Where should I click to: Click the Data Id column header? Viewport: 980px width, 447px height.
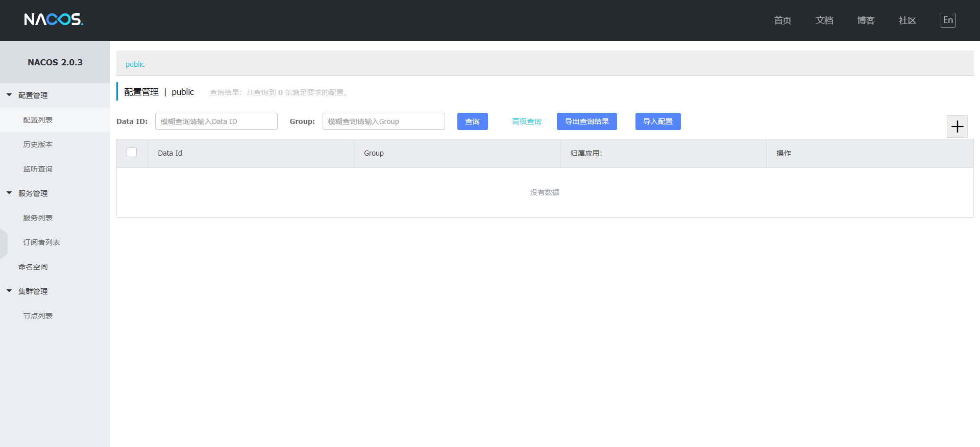click(251, 153)
